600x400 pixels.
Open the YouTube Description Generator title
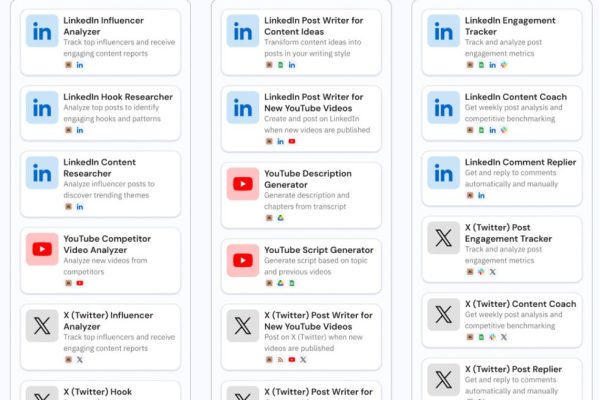pyautogui.click(x=308, y=179)
